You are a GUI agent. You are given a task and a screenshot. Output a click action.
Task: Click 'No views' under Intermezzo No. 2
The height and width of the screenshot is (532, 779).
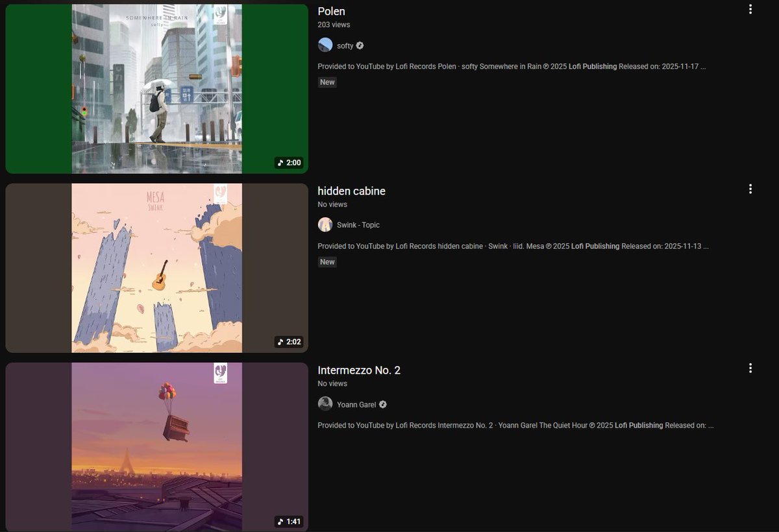point(332,383)
